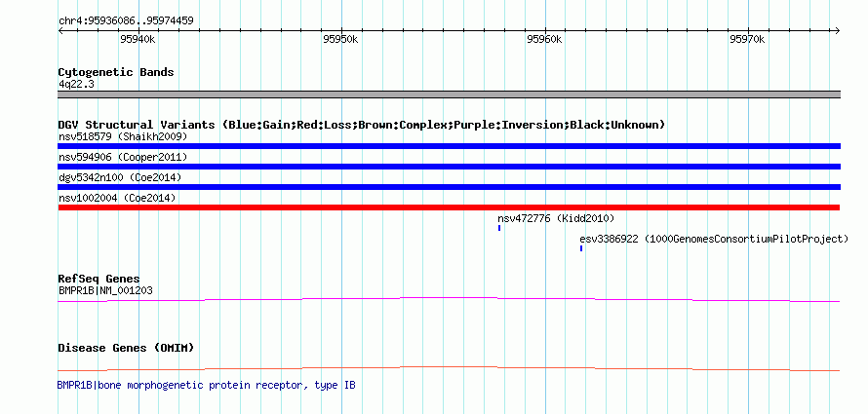Open BMPR1B bone morphogenetic protein receptor link
868x414 pixels.
coord(207,385)
